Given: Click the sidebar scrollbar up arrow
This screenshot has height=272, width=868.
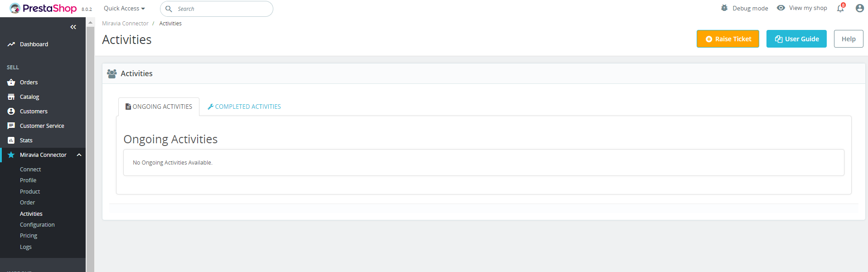Looking at the screenshot, I should 90,22.
